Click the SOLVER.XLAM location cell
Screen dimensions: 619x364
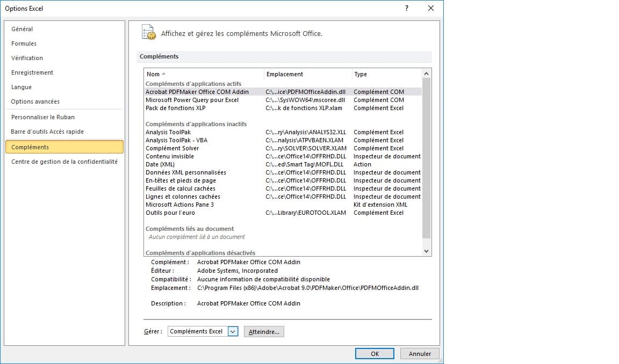pos(306,148)
